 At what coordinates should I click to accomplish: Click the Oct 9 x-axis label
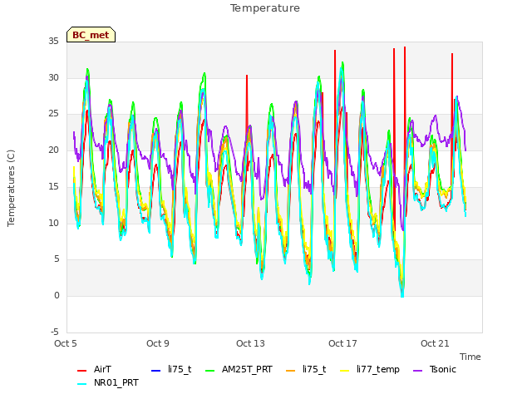158,343
